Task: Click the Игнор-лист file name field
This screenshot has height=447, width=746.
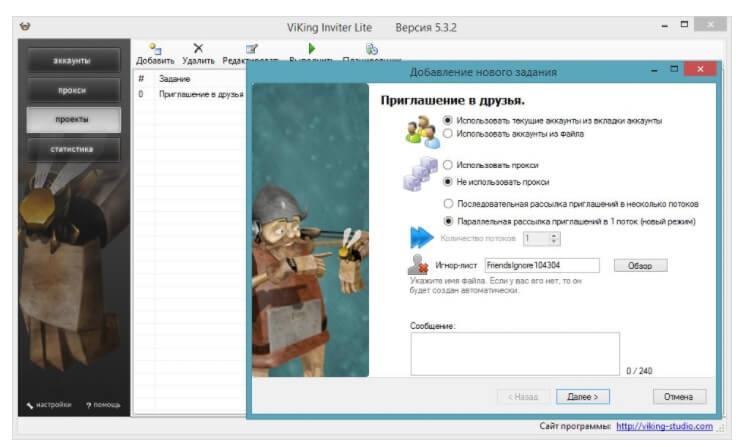Action: (542, 265)
